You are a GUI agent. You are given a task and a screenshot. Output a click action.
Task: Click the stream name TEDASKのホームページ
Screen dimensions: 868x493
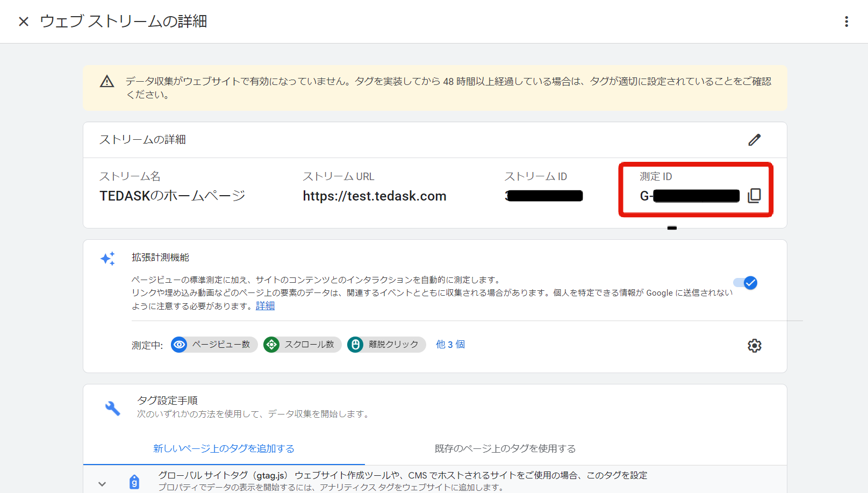pyautogui.click(x=172, y=196)
